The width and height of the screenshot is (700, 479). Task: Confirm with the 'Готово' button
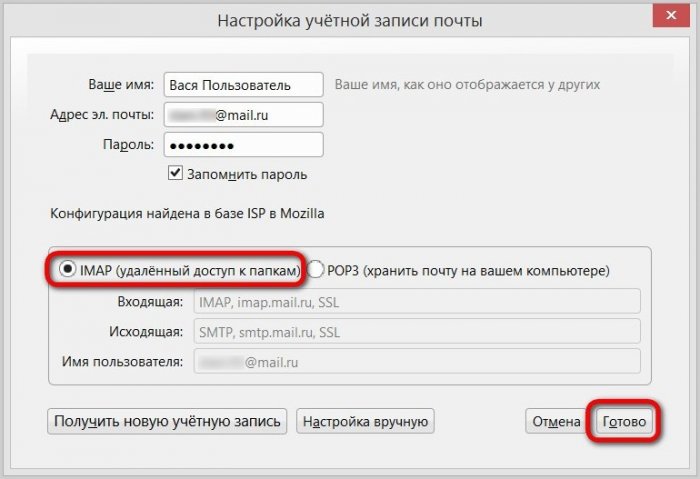624,422
